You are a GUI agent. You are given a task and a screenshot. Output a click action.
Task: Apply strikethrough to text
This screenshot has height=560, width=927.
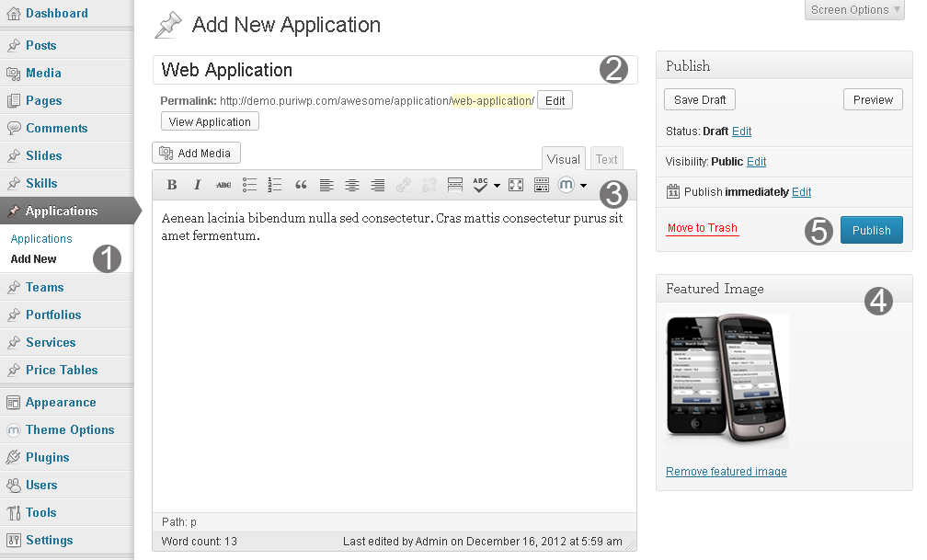223,185
